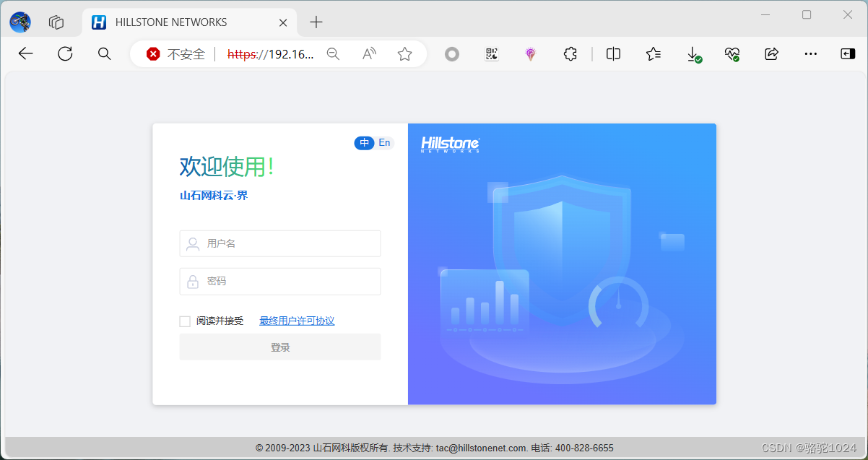Open the favorites list icon
Image resolution: width=868 pixels, height=460 pixels.
654,53
